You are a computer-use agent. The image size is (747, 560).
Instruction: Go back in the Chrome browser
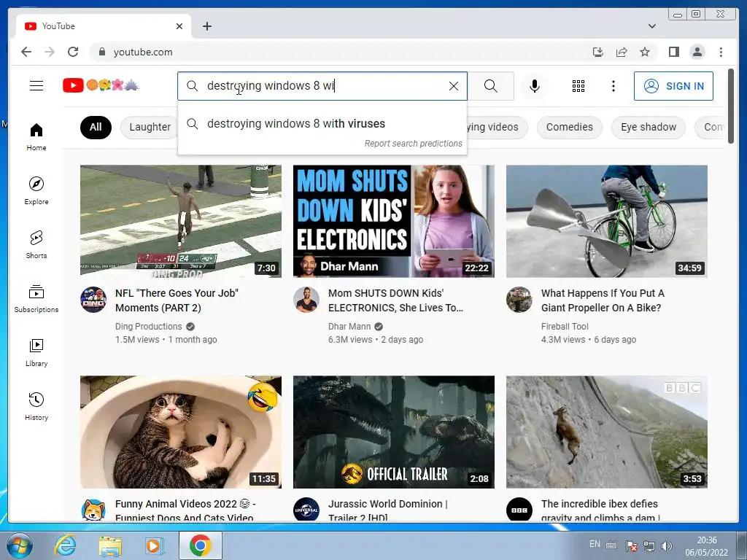click(26, 52)
